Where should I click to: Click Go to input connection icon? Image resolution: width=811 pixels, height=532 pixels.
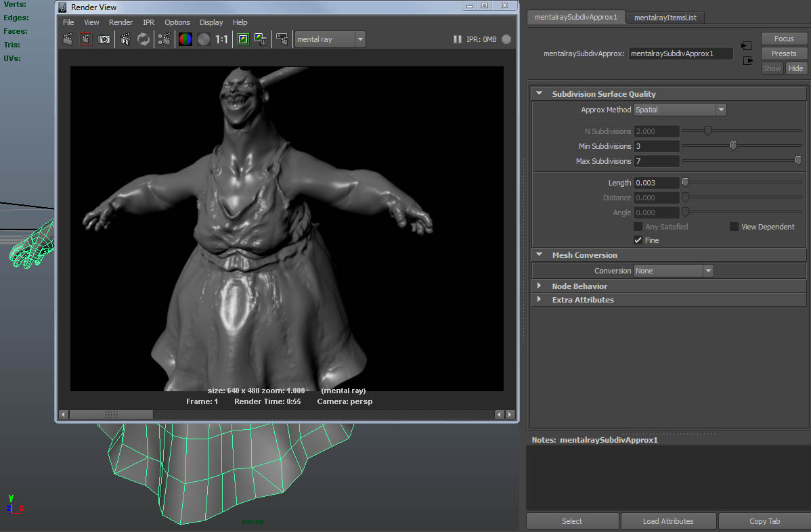746,45
